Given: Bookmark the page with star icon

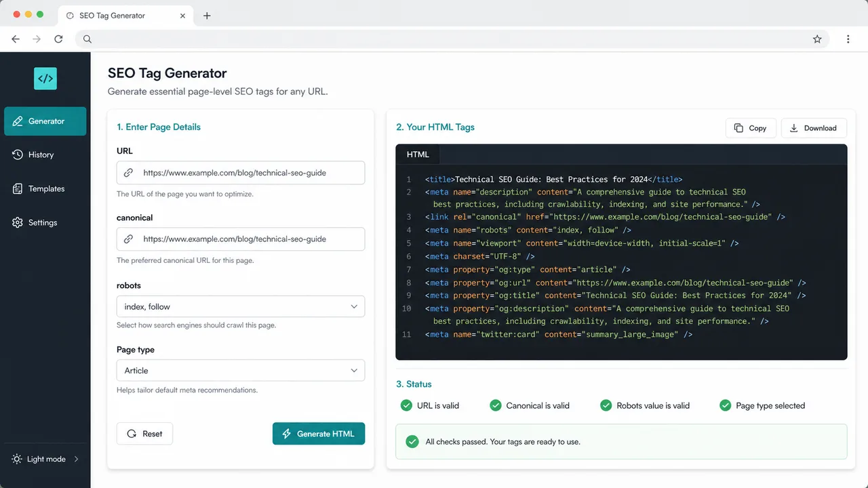Looking at the screenshot, I should pos(817,39).
